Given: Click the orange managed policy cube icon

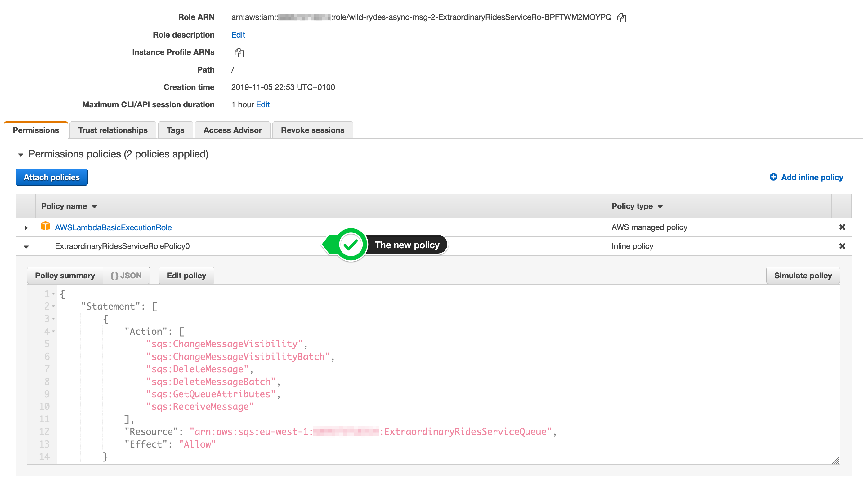Looking at the screenshot, I should pyautogui.click(x=45, y=226).
